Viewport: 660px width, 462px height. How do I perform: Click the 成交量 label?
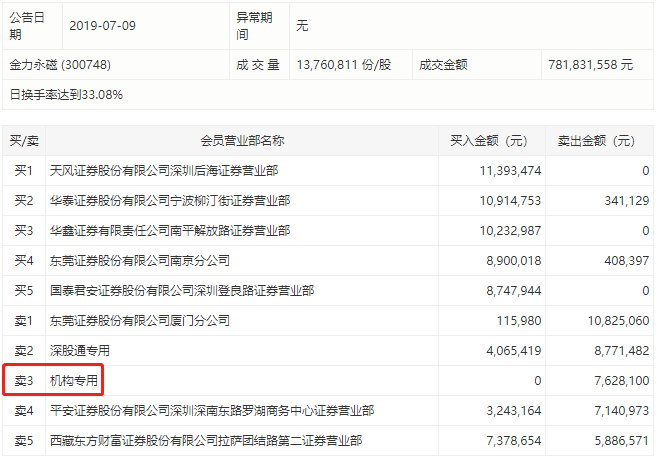pos(258,65)
